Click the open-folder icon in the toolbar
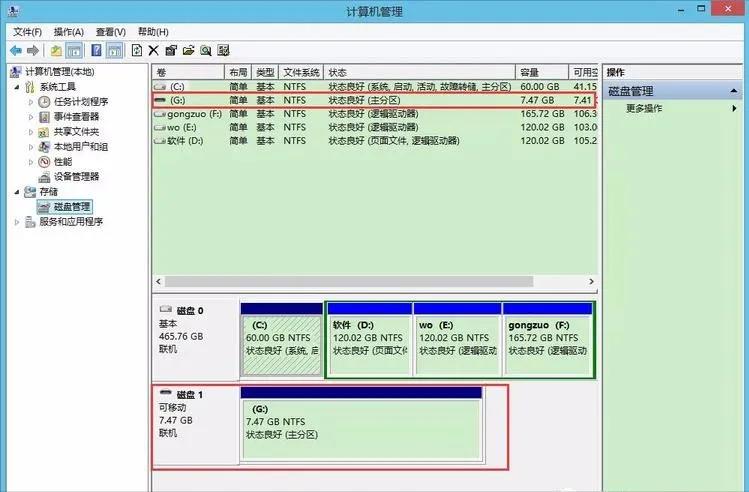Viewport: 749px width, 492px height. tap(189, 50)
